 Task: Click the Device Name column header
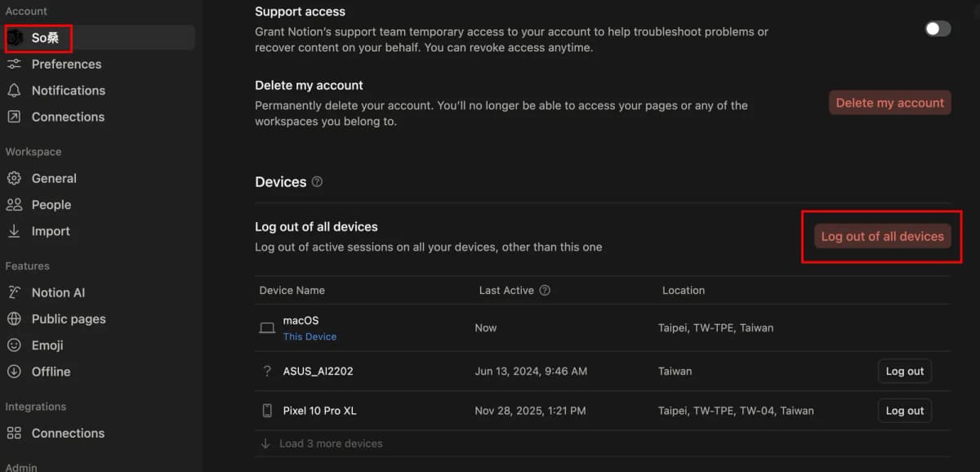(x=292, y=290)
